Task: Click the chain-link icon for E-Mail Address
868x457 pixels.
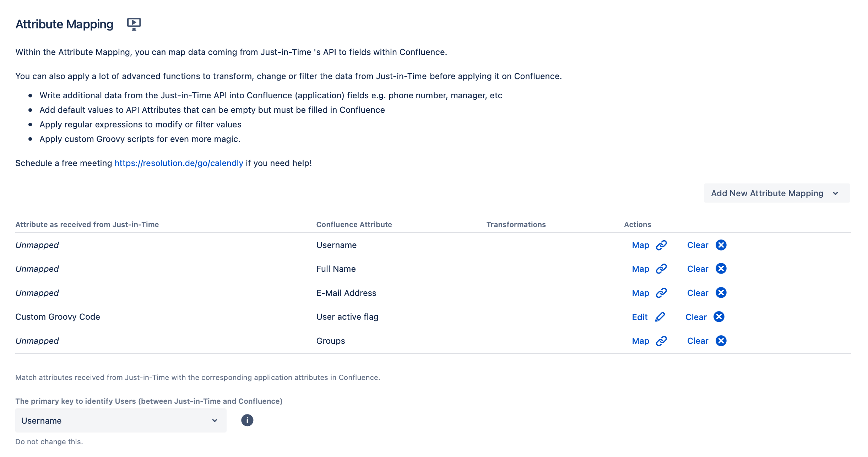Action: point(661,293)
